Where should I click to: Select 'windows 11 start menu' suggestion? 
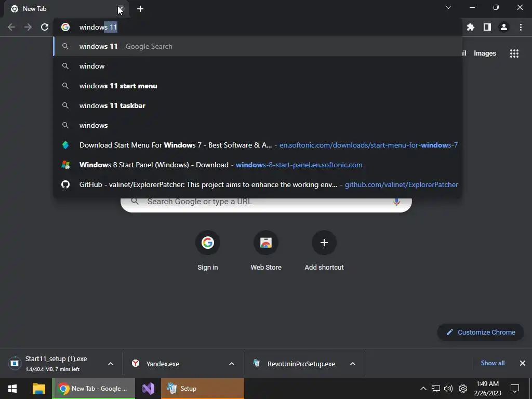point(258,86)
